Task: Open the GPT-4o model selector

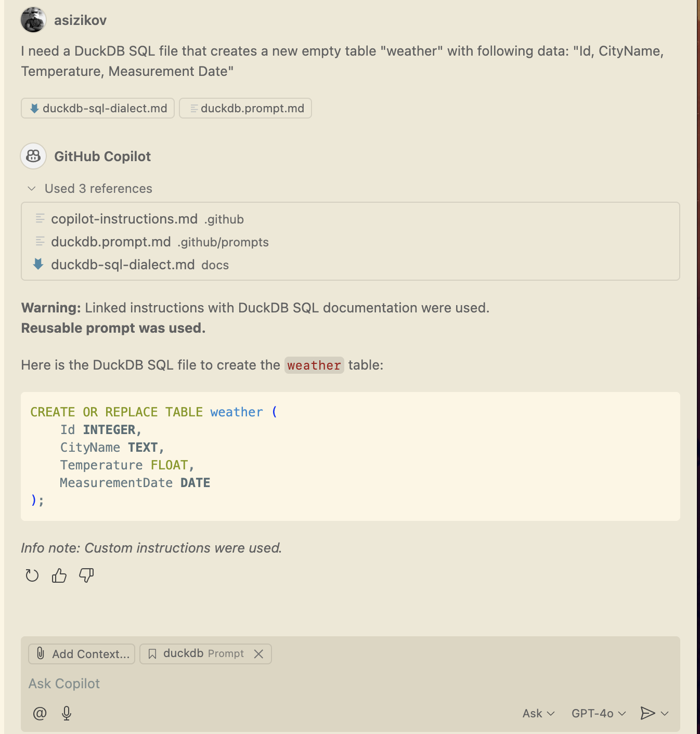Action: point(598,713)
